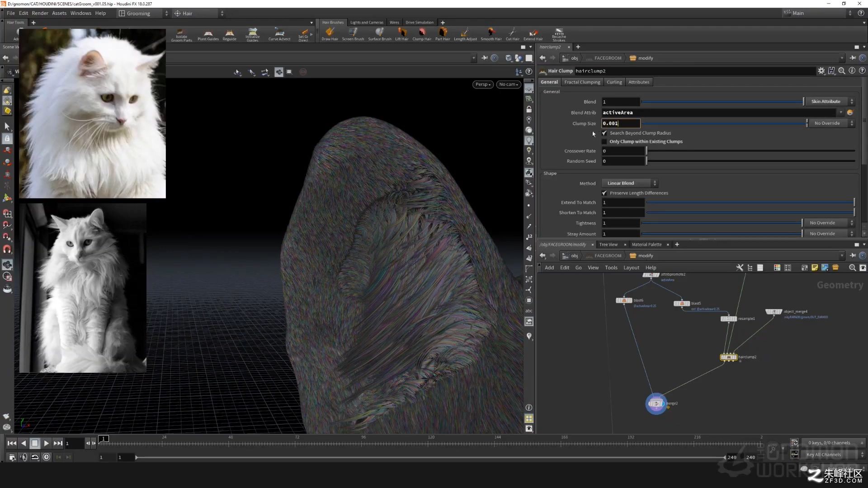Toggle Search Beyond Clump Radius checkbox
Screen dimensions: 868x488
(x=604, y=133)
